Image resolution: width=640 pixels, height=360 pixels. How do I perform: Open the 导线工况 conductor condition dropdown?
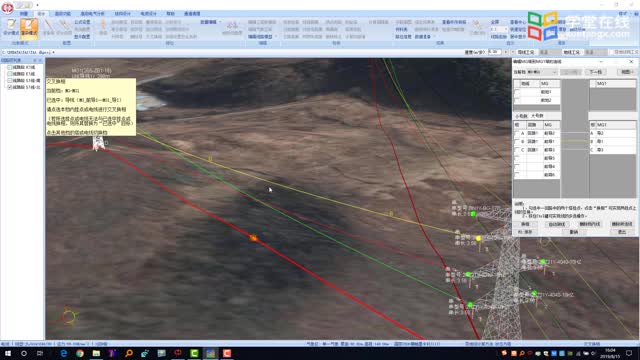(x=549, y=52)
